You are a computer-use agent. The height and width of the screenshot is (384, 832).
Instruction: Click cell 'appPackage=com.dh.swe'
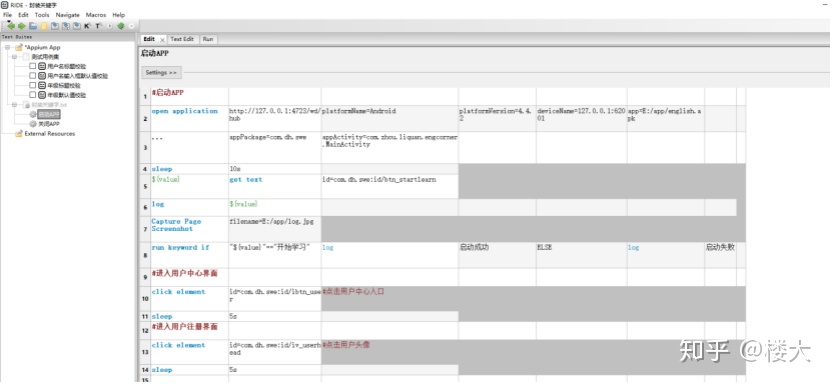(275, 147)
